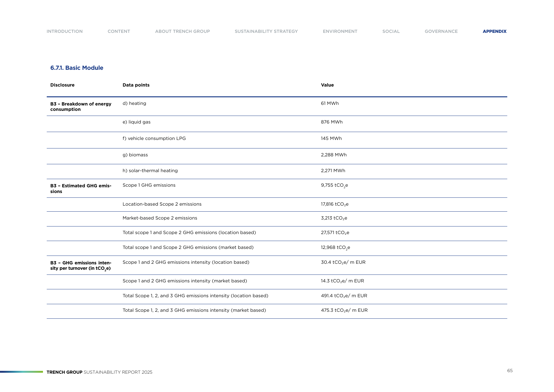
Task: Select 'f) vehicle consumption LPG' text
Action: tap(154, 138)
